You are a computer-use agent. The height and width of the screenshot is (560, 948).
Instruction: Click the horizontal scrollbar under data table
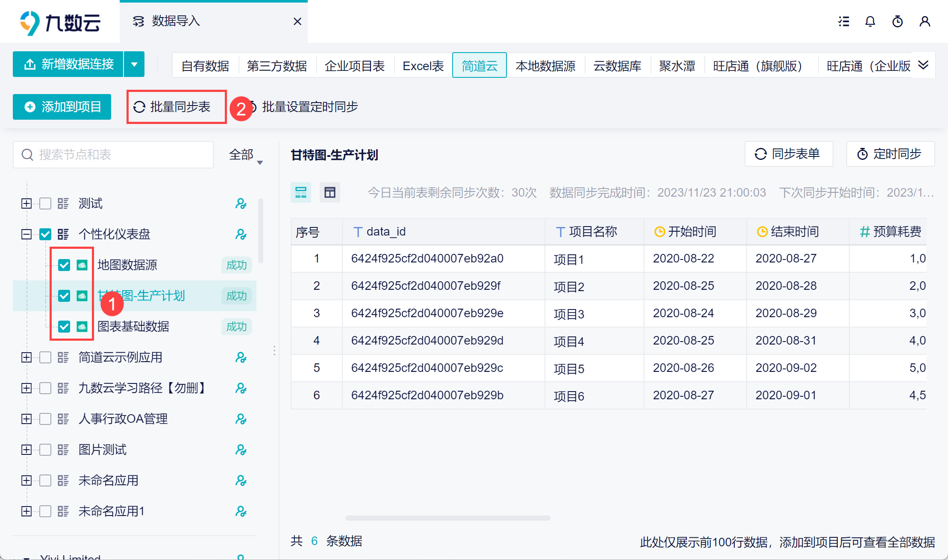(448, 518)
